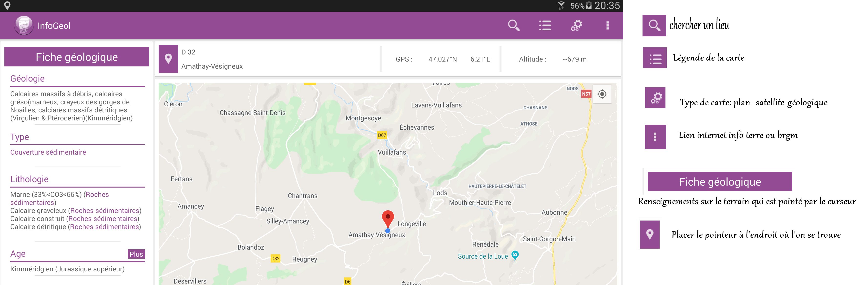
Task: Tap the Mouthier-Haute-Pierre map label
Action: coord(480,202)
